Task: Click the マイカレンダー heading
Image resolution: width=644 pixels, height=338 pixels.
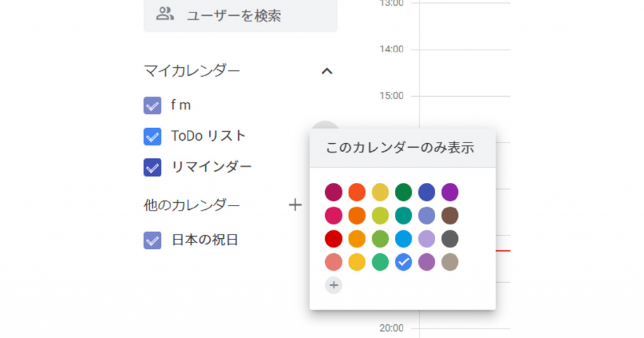Action: click(x=192, y=71)
